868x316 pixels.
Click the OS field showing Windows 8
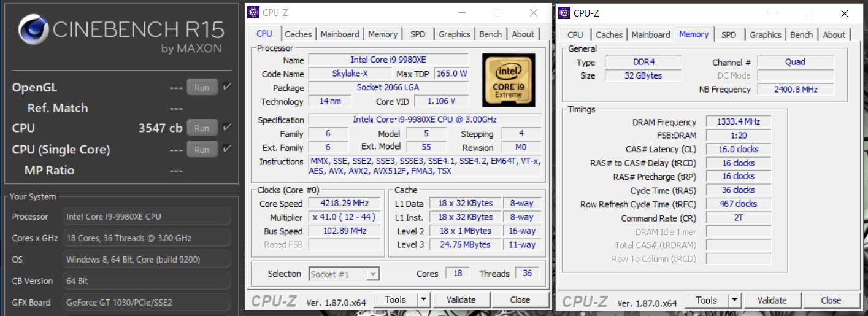[147, 259]
